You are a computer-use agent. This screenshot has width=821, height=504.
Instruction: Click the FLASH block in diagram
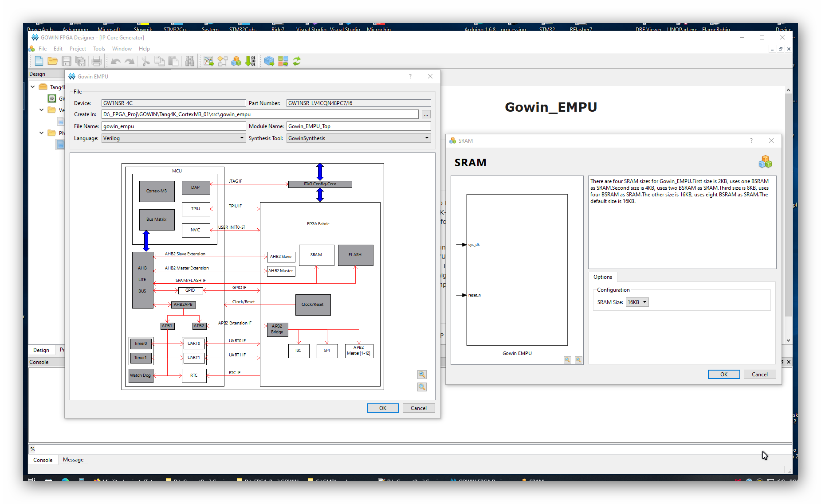355,255
